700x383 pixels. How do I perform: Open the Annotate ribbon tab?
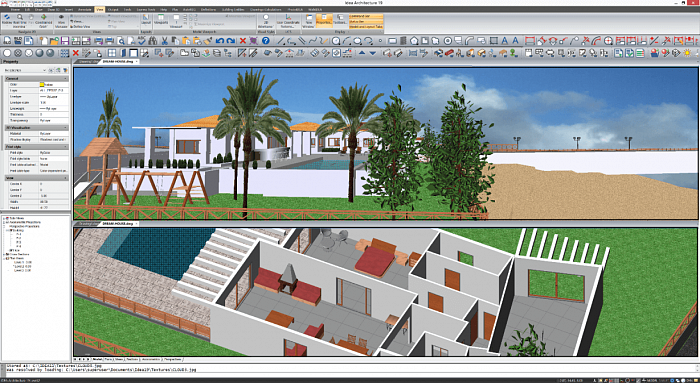[x=84, y=9]
